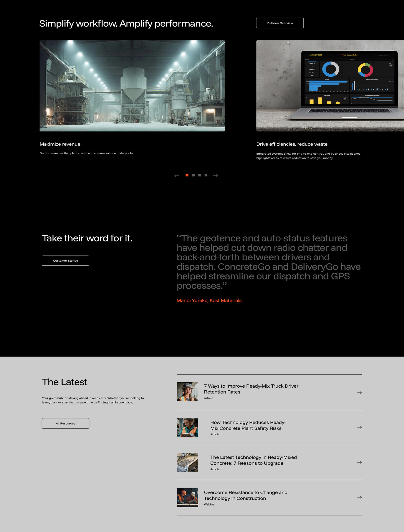Click arrow beside 7 Reasons to Upgrade article
This screenshot has width=404, height=532.
tap(359, 463)
